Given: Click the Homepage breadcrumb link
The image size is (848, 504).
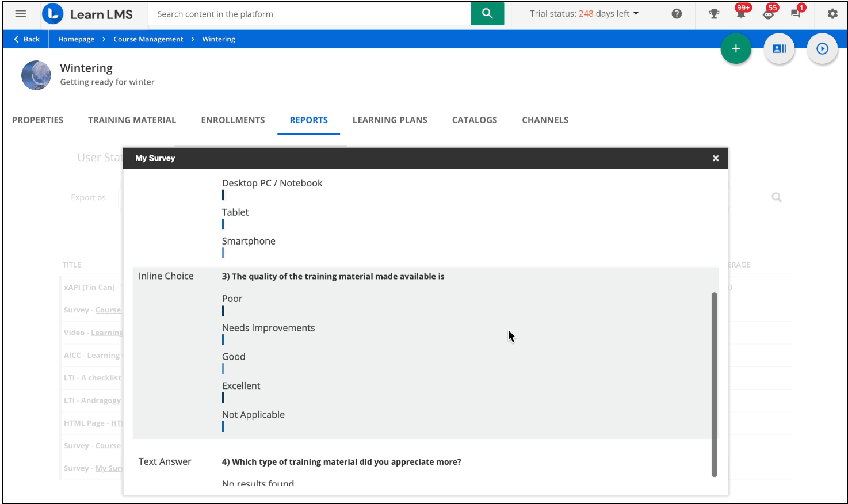Looking at the screenshot, I should (76, 39).
